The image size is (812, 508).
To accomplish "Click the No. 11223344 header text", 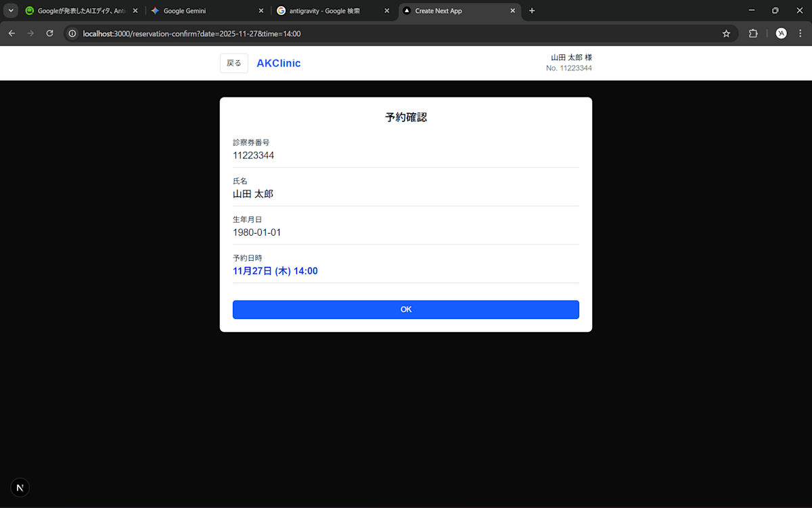I will coord(569,68).
